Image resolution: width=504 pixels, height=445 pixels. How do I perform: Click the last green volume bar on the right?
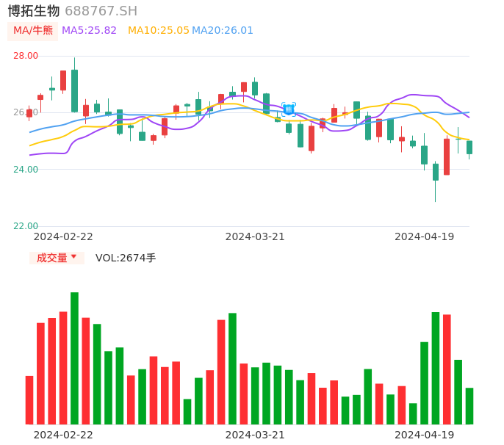pos(469,406)
